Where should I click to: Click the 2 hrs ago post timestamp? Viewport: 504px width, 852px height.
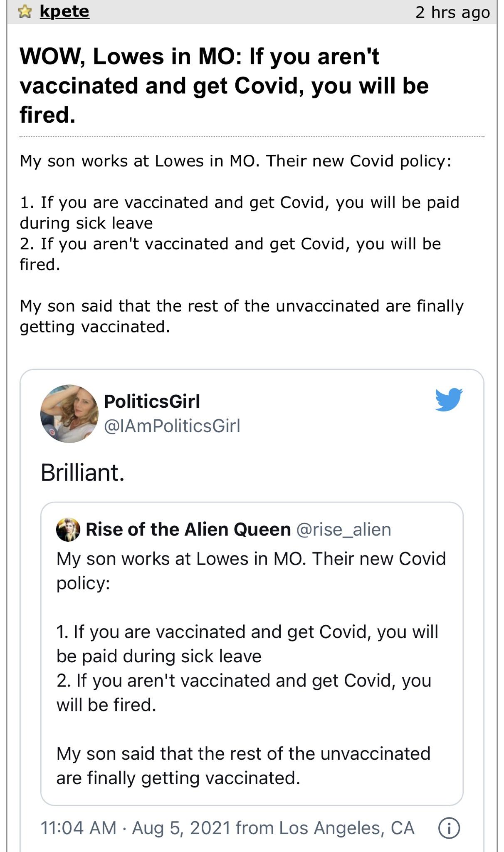(x=453, y=12)
